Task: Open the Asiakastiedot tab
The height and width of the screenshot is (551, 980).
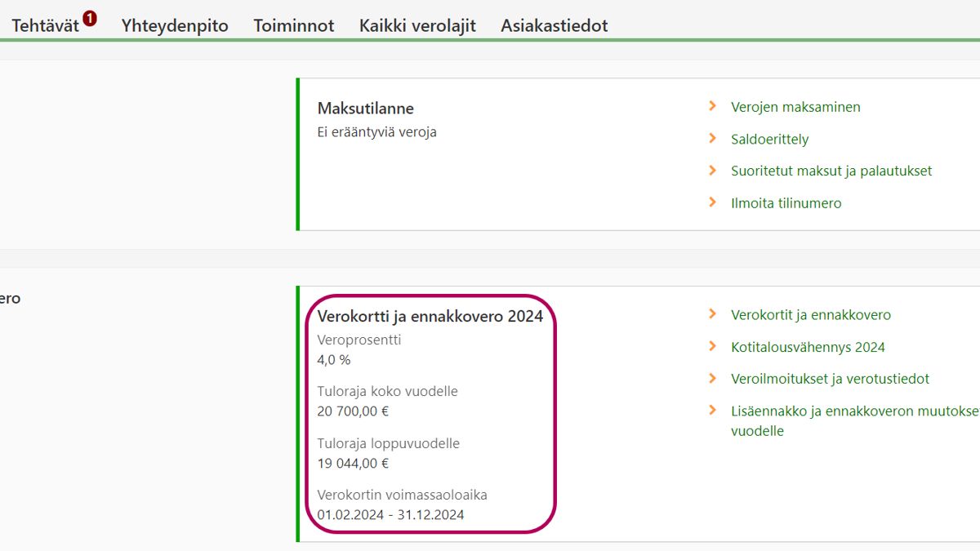Action: click(554, 26)
